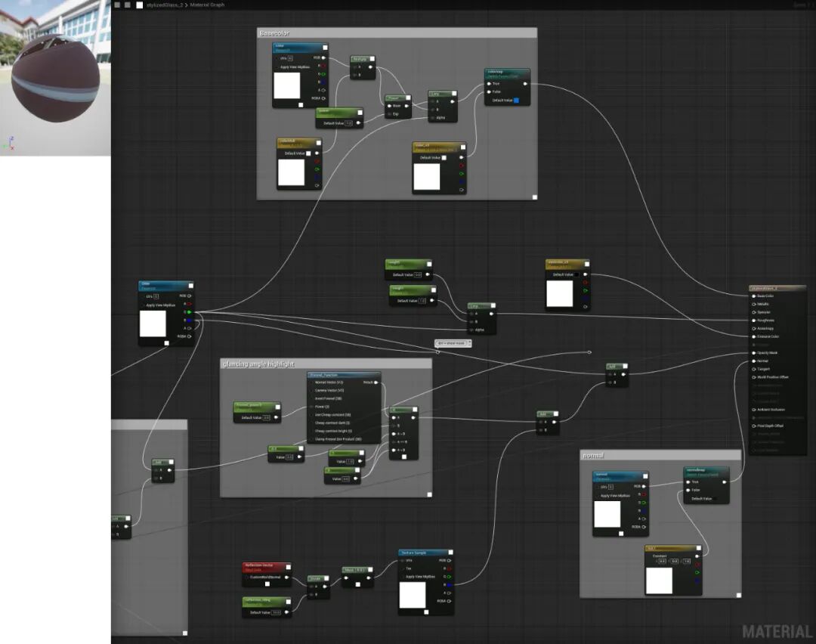Click the forward navigation arrow in title bar
Image resolution: width=816 pixels, height=644 pixels.
(128, 5)
